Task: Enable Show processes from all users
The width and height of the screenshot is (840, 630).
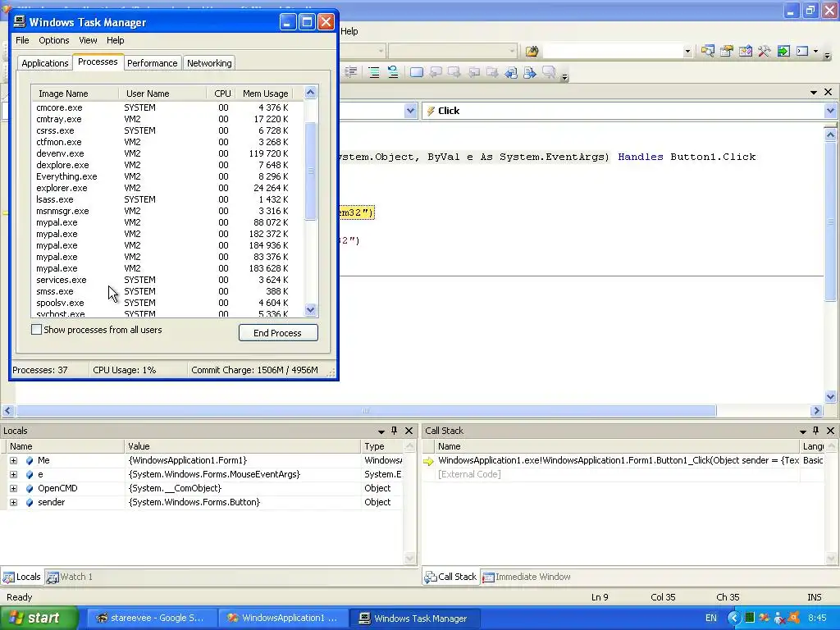Action: pos(36,330)
